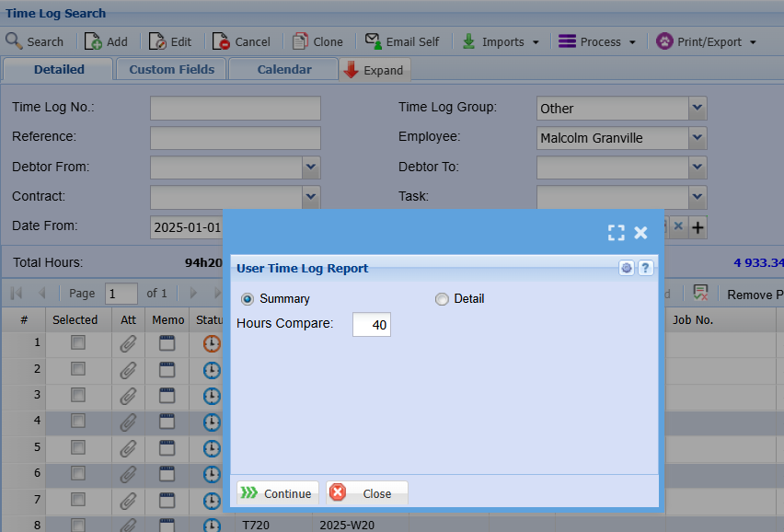Open the Time Log Group dropdown
This screenshot has height=532, width=784.
point(698,108)
